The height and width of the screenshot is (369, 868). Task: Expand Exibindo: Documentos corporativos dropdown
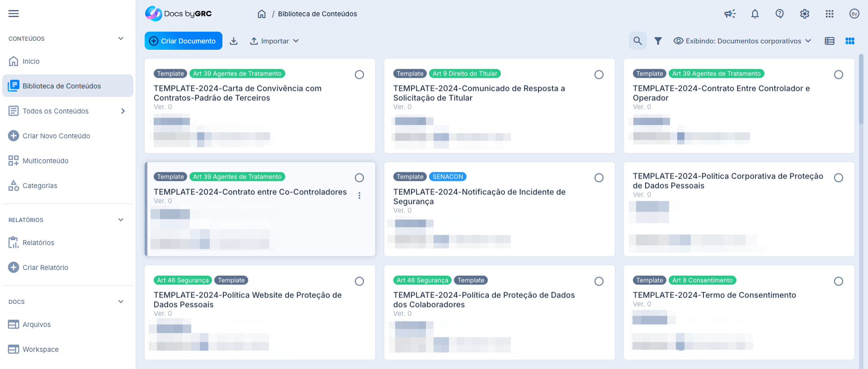742,41
